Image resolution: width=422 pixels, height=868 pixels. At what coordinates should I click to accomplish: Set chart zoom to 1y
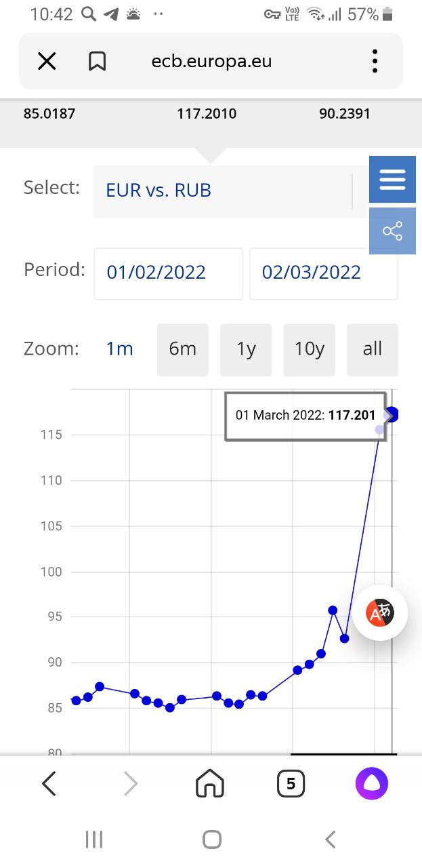pyautogui.click(x=246, y=349)
